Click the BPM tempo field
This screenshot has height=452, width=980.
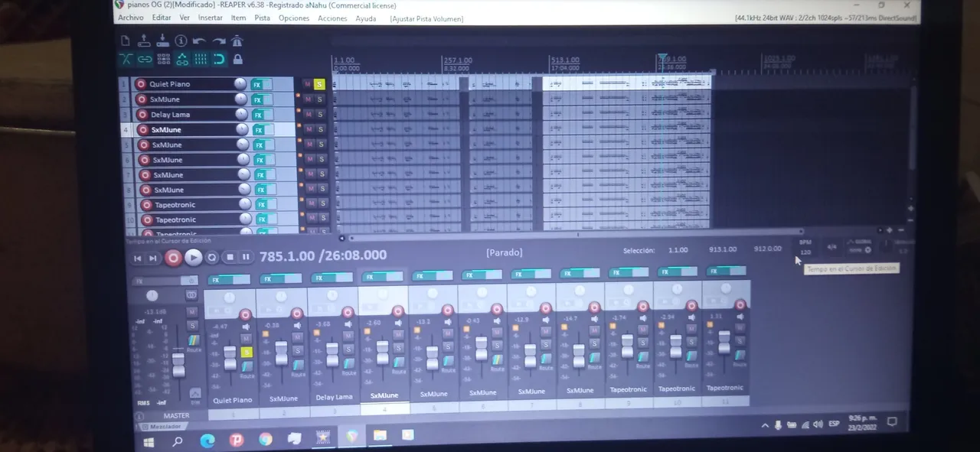(805, 252)
